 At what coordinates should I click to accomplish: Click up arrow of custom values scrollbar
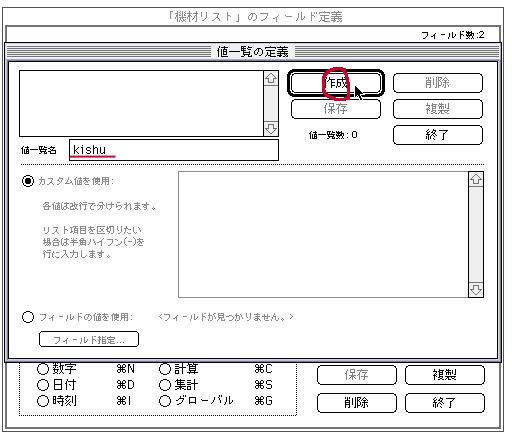click(x=476, y=180)
